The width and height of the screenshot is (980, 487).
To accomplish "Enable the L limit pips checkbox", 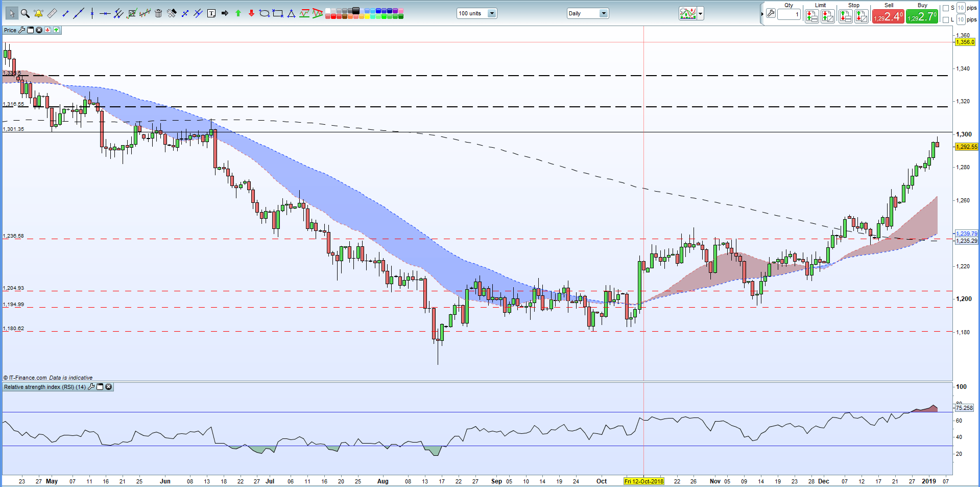I will point(946,19).
